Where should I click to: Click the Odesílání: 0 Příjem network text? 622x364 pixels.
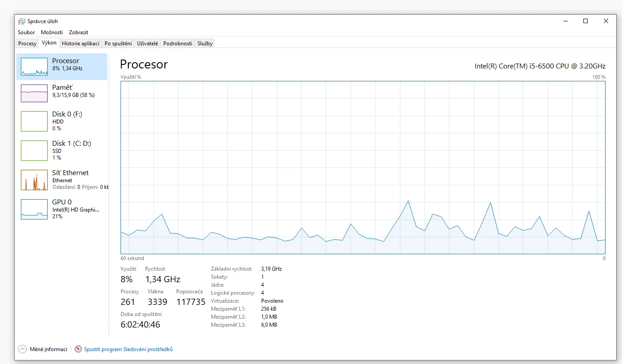80,187
